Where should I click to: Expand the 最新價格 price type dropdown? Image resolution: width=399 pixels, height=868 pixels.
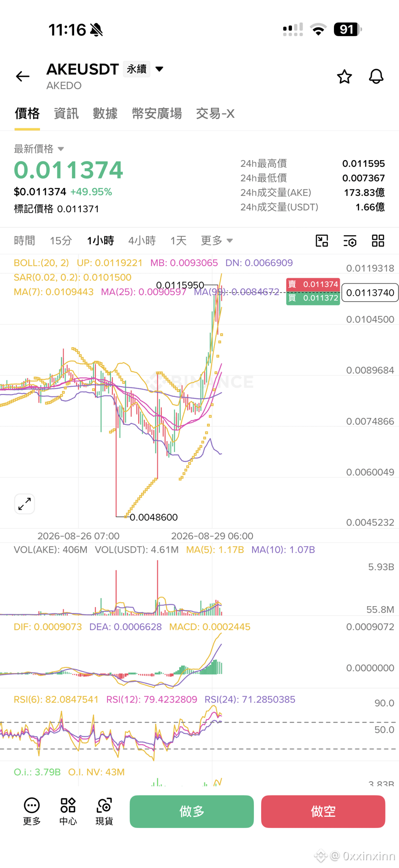pos(61,149)
